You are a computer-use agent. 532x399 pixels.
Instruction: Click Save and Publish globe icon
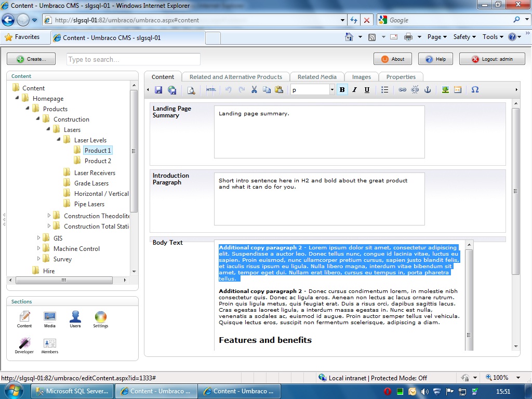[x=172, y=89]
